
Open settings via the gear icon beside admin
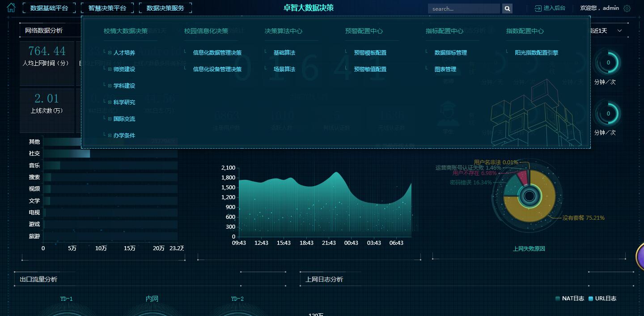[x=627, y=9]
